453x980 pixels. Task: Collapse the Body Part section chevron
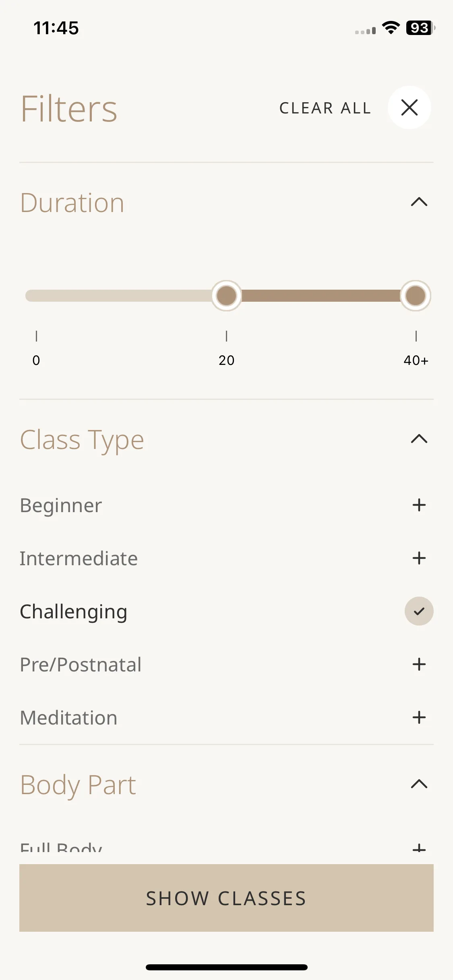419,783
